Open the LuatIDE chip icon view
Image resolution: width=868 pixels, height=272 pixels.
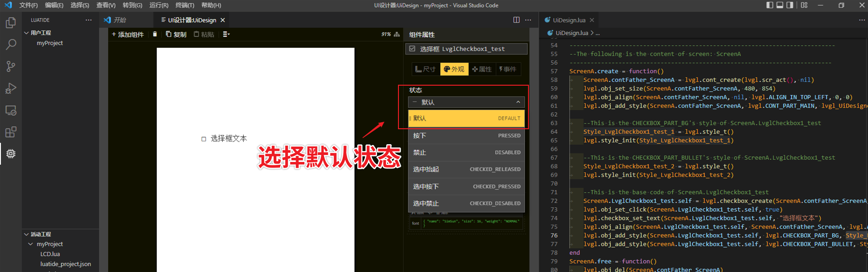pos(11,154)
